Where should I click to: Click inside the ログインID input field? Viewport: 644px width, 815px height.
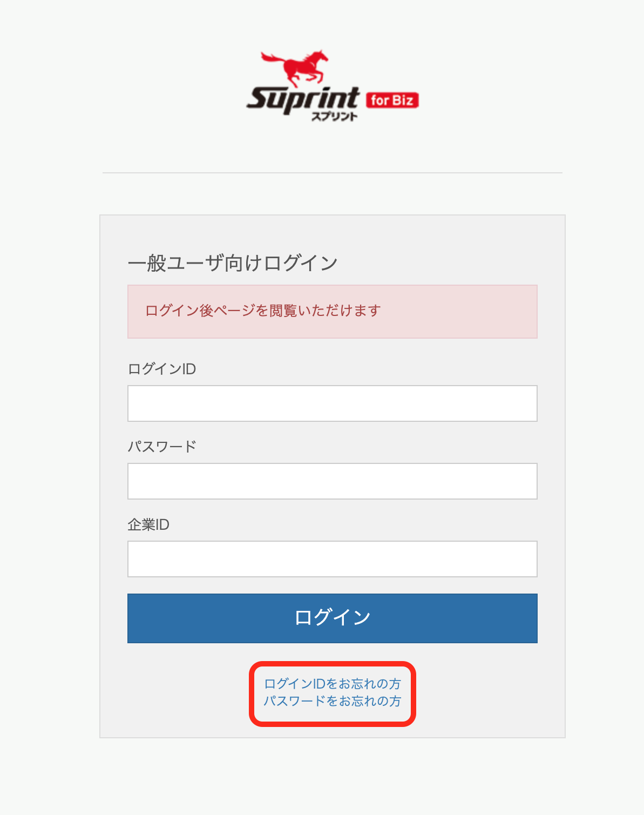pyautogui.click(x=331, y=403)
